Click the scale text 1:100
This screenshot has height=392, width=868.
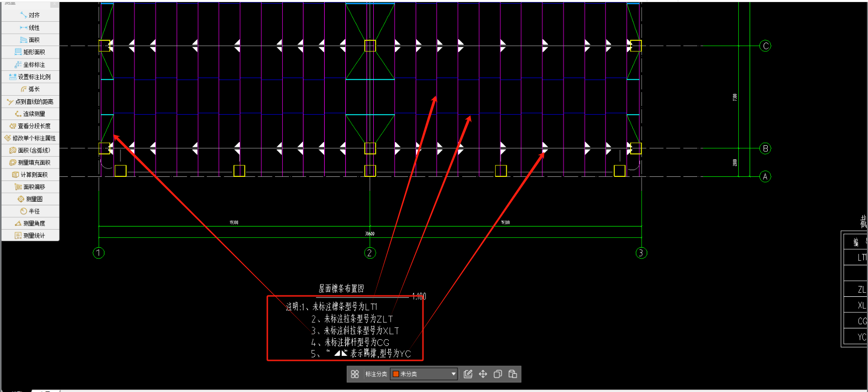[x=419, y=296]
